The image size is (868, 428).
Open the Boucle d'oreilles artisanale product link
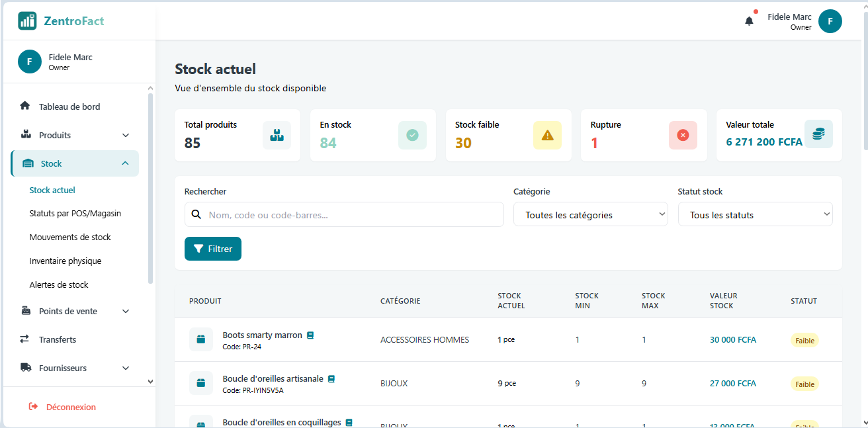(x=274, y=378)
